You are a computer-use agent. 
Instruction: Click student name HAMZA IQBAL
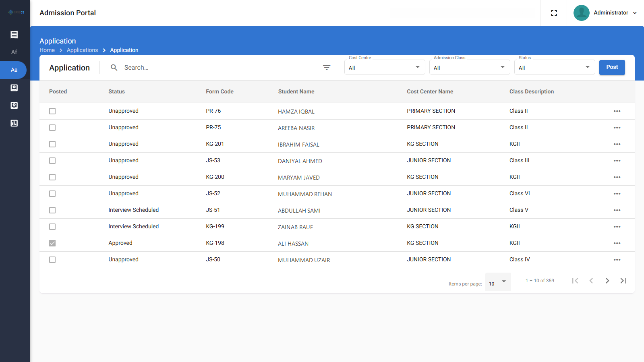tap(296, 112)
